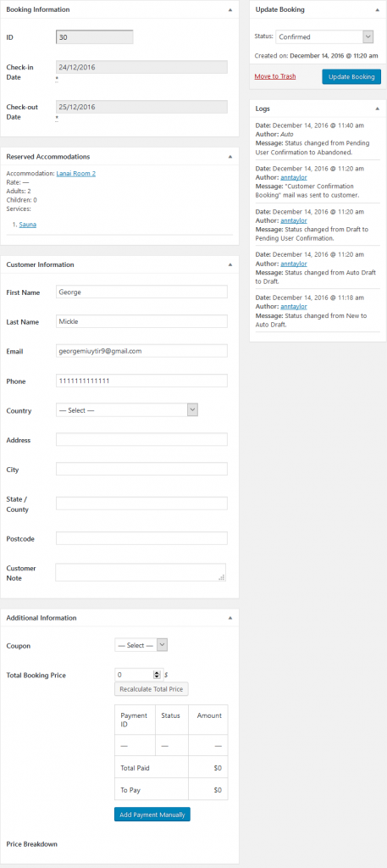This screenshot has height=868, width=387.
Task: Click the Update Booking button
Action: pos(351,76)
